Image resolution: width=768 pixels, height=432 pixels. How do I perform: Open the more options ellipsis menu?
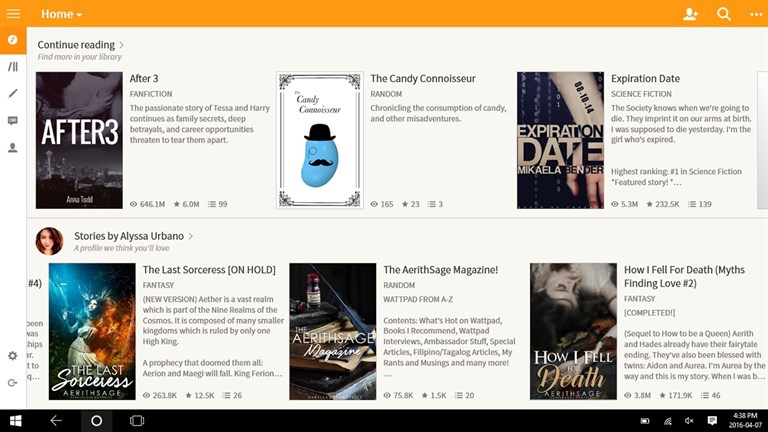[x=756, y=14]
